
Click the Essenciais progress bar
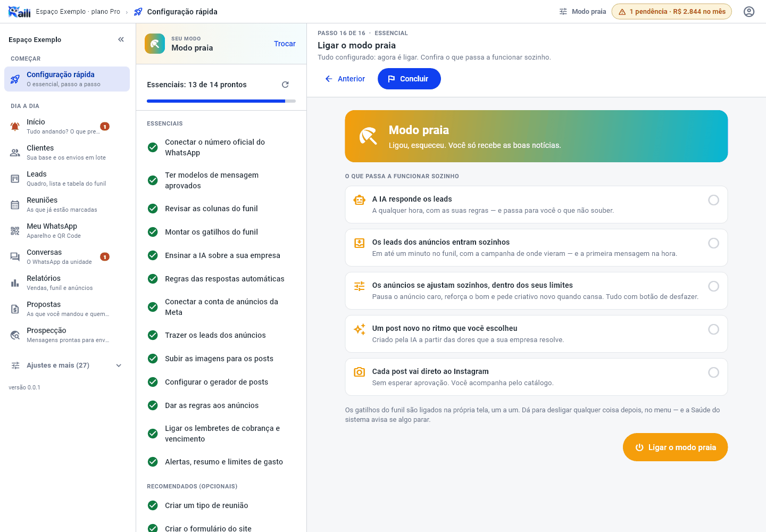[x=221, y=101]
